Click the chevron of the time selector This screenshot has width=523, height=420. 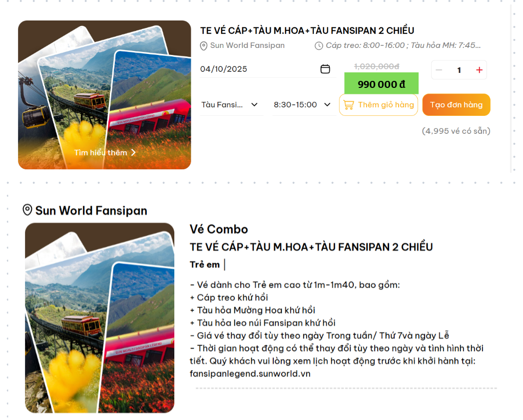(x=327, y=105)
